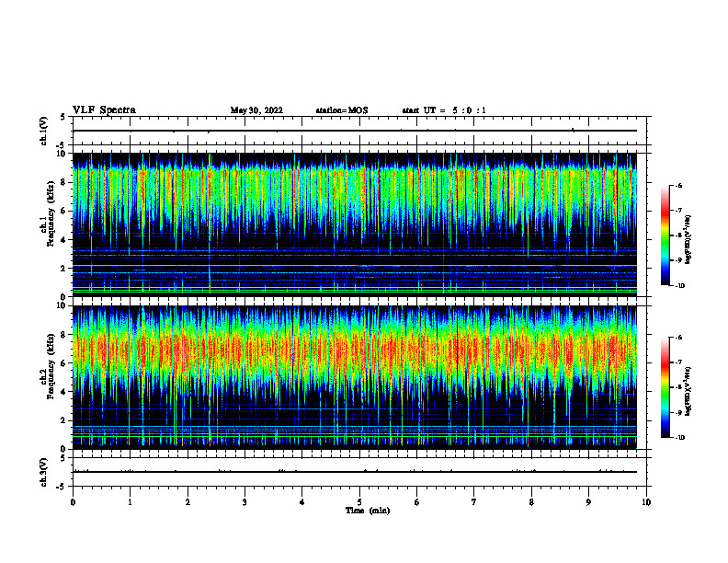The width and height of the screenshot is (728, 563).
Task: Click the ch.1 spectrogram plot area
Action: 355,224
